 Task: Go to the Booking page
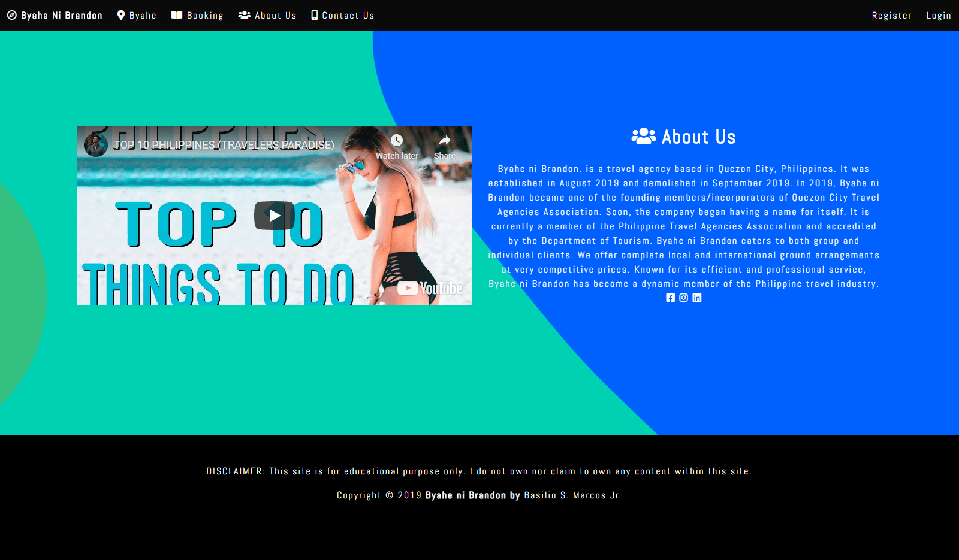[x=197, y=16]
